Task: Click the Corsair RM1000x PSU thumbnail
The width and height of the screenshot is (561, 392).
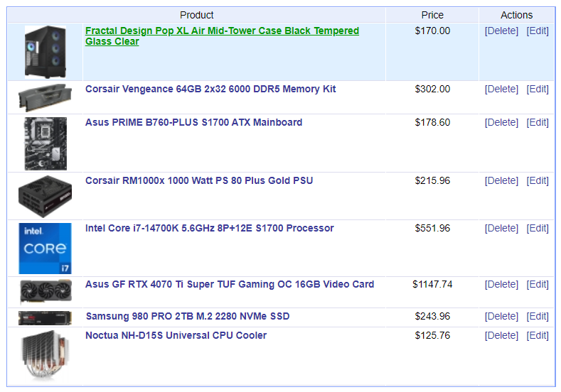Action: 45,197
